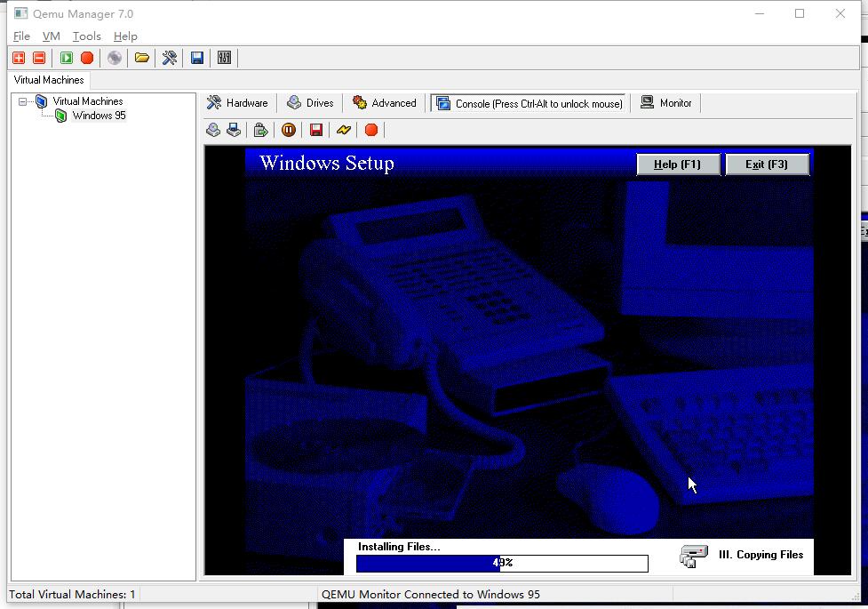Click the red stop icon in the main toolbar
The image size is (868, 609).
point(87,58)
